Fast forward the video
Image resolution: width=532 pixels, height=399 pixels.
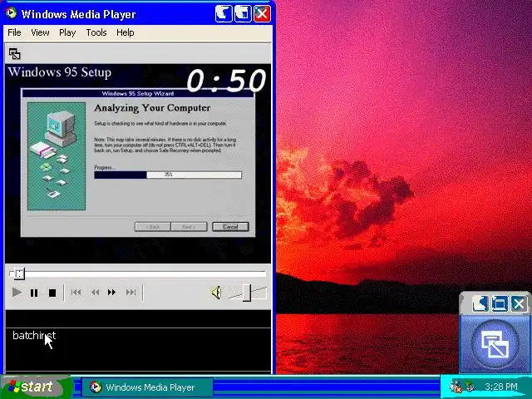[111, 292]
